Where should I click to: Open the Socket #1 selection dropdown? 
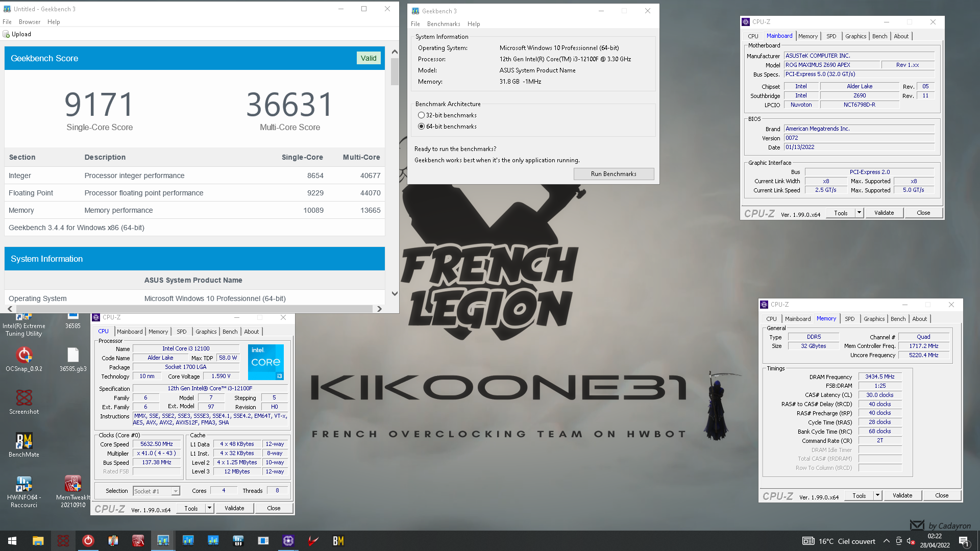157,491
